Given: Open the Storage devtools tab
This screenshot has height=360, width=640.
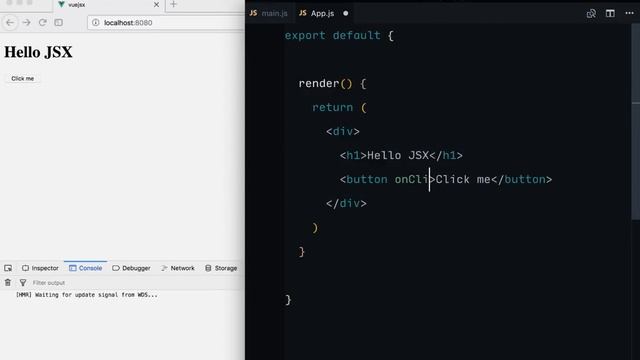Looking at the screenshot, I should point(221,268).
